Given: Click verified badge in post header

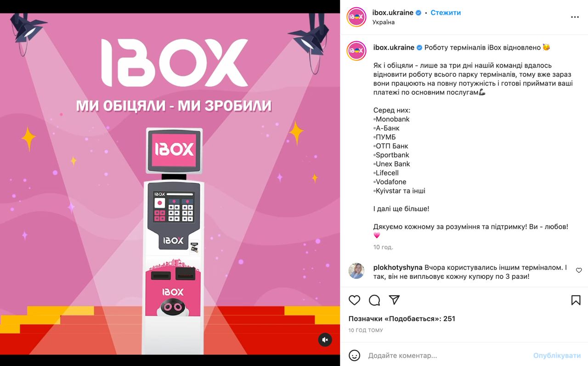Looking at the screenshot, I should tap(418, 13).
